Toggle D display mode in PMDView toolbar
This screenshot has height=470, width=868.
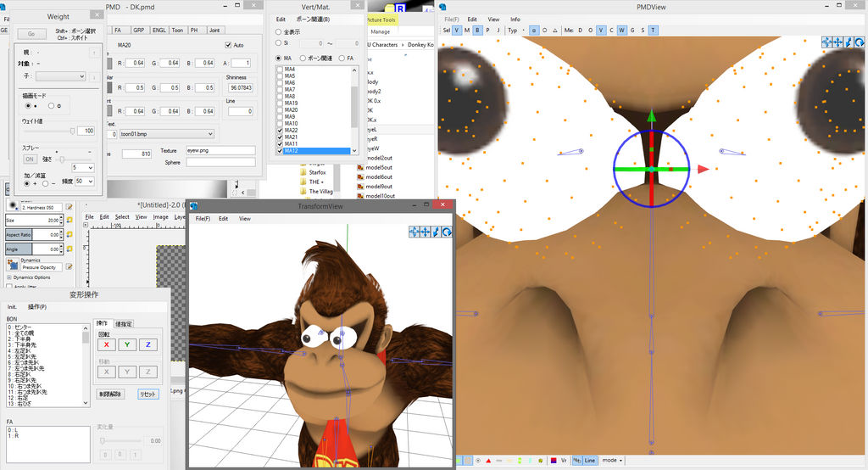[580, 31]
